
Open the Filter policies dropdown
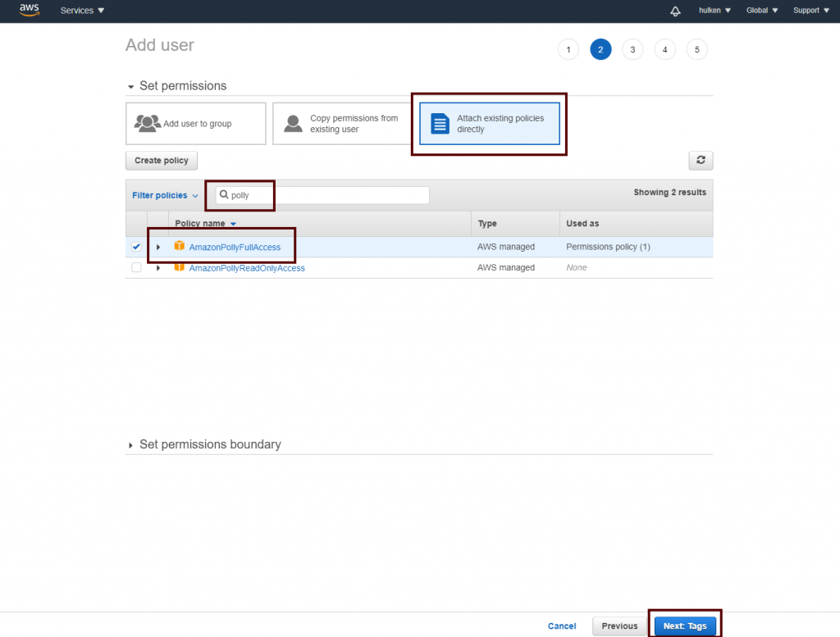point(165,196)
